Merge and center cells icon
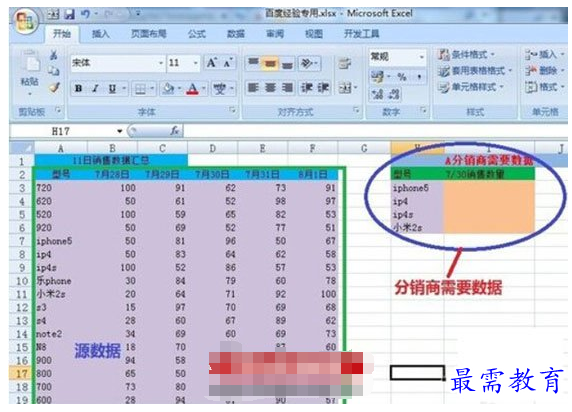This screenshot has width=572, height=412. (x=345, y=88)
